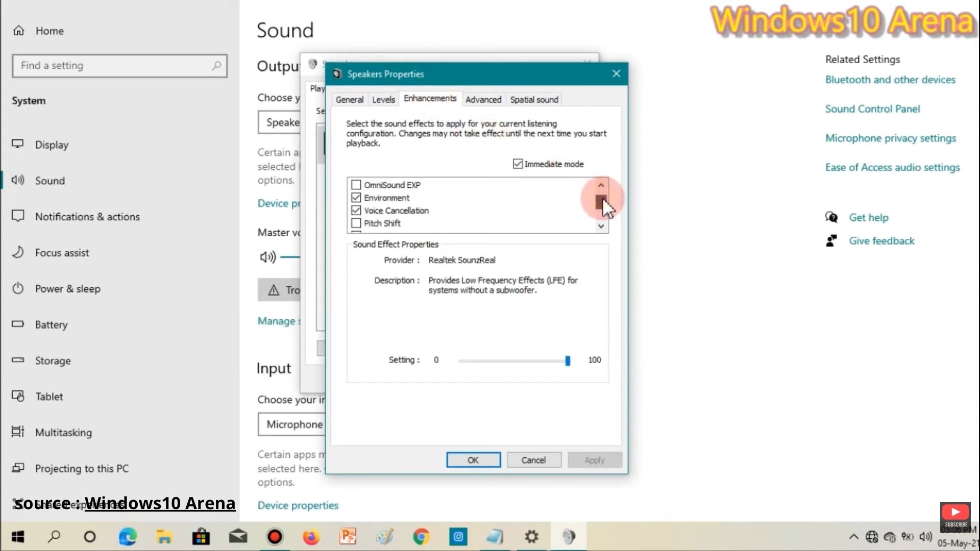This screenshot has height=551, width=980.
Task: Open File Explorer from taskbar
Action: [x=164, y=537]
